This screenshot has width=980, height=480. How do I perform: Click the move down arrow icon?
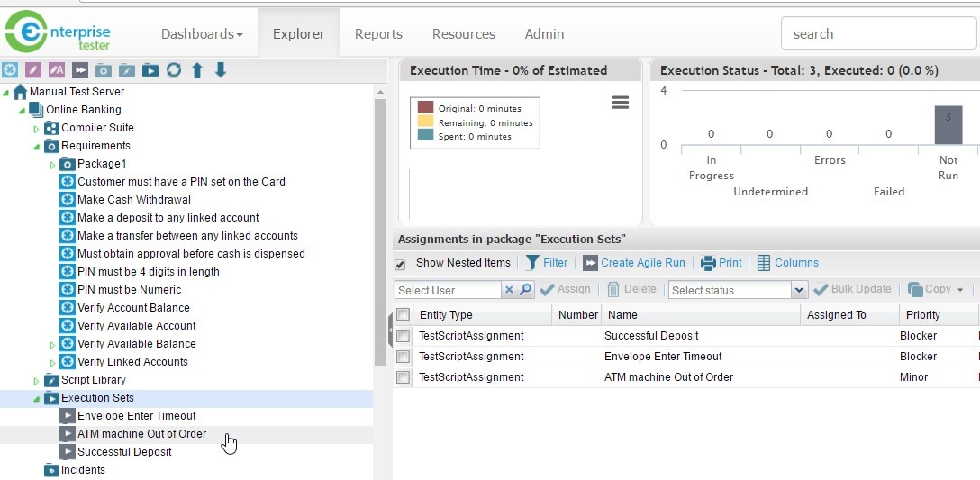pyautogui.click(x=221, y=70)
